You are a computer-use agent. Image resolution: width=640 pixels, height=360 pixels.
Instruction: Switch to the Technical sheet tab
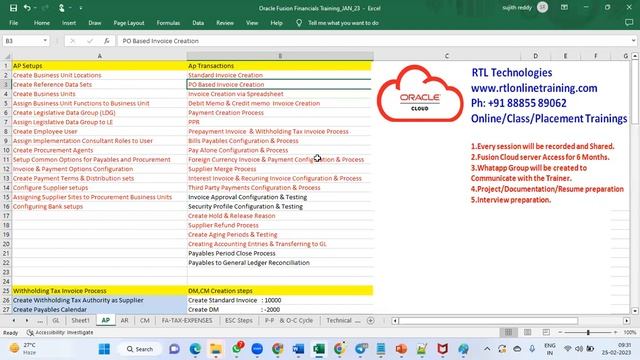pyautogui.click(x=339, y=320)
